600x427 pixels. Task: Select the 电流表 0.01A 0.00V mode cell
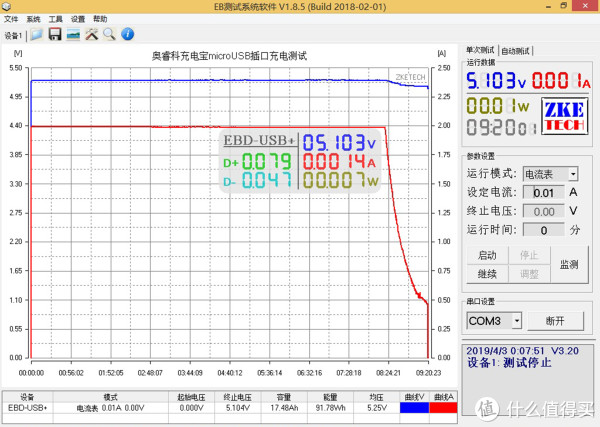[111, 408]
